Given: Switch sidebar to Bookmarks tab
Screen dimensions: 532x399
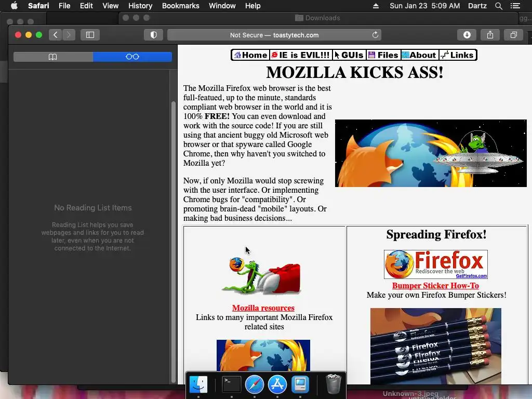Looking at the screenshot, I should tap(53, 57).
